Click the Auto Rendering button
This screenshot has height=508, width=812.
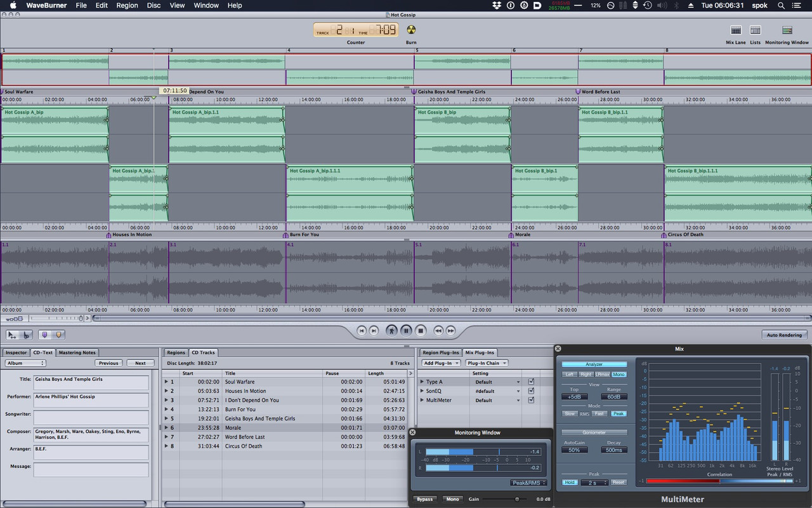pos(784,335)
